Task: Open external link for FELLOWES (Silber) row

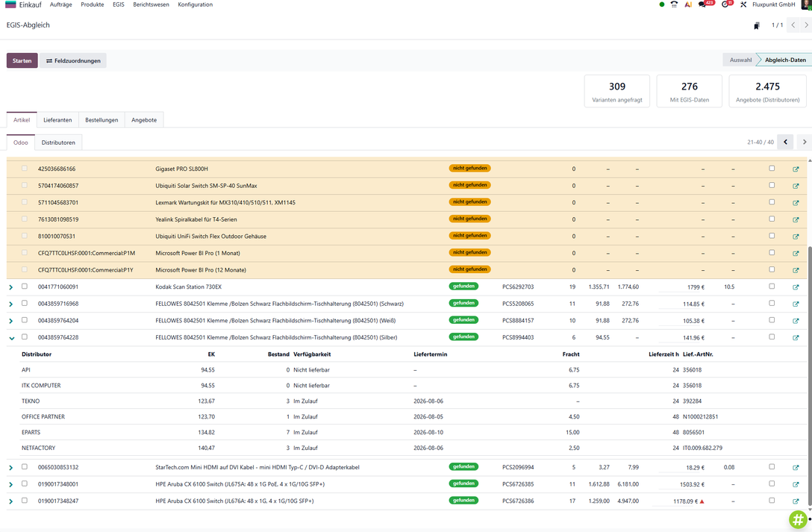Action: [x=796, y=337]
